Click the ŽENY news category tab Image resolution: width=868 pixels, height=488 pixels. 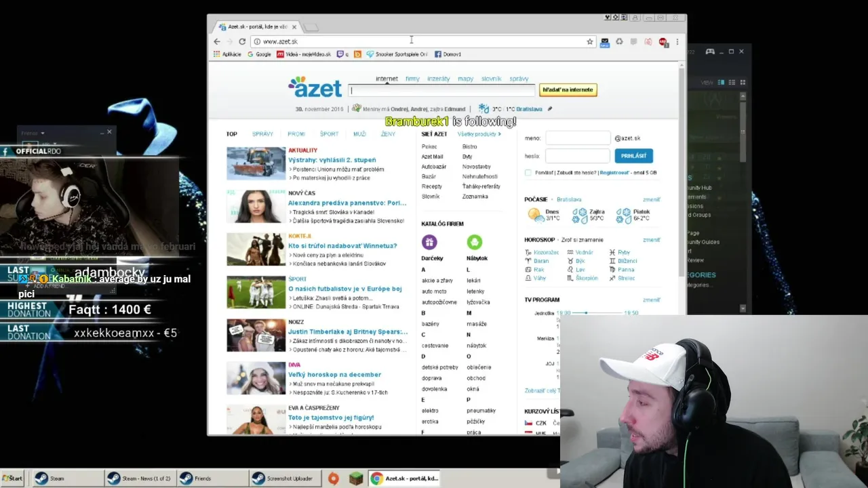[388, 134]
